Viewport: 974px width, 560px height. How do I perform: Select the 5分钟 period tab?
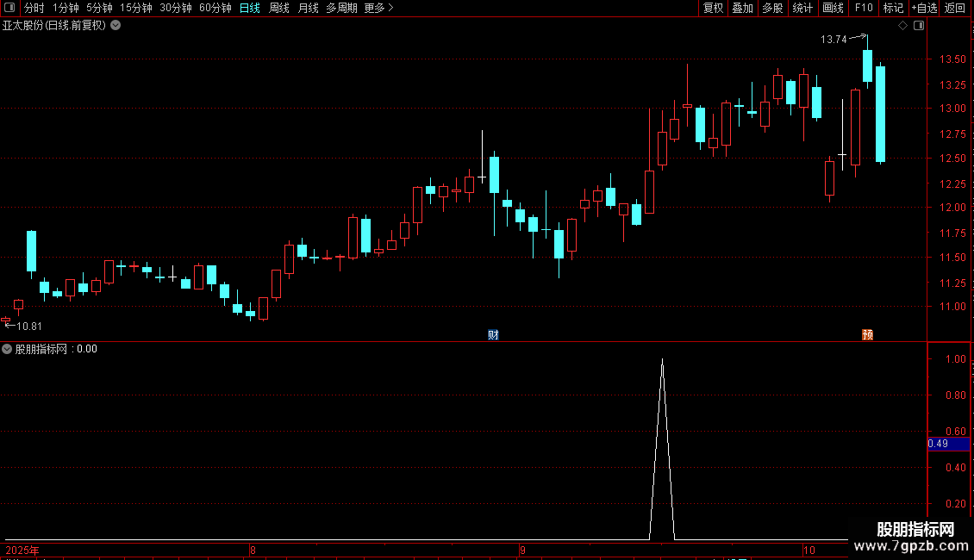pyautogui.click(x=99, y=8)
